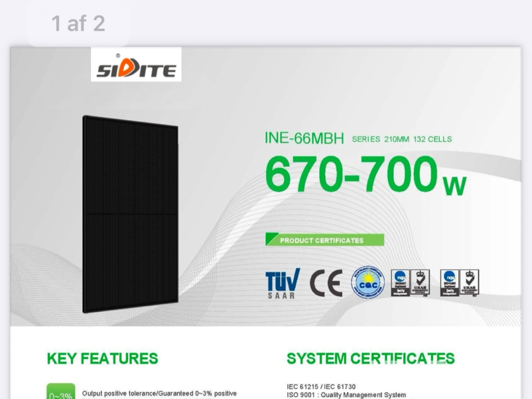The width and height of the screenshot is (532, 399).
Task: Select the 'IEC 61215 / IEC 61730' line
Action: [x=321, y=387]
